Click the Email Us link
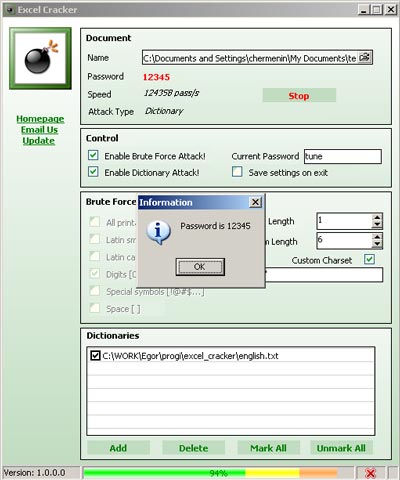Image resolution: width=400 pixels, height=480 pixels. click(x=39, y=130)
